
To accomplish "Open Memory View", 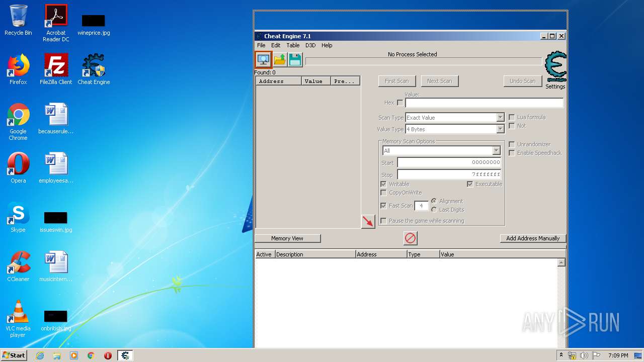I will coord(287,238).
